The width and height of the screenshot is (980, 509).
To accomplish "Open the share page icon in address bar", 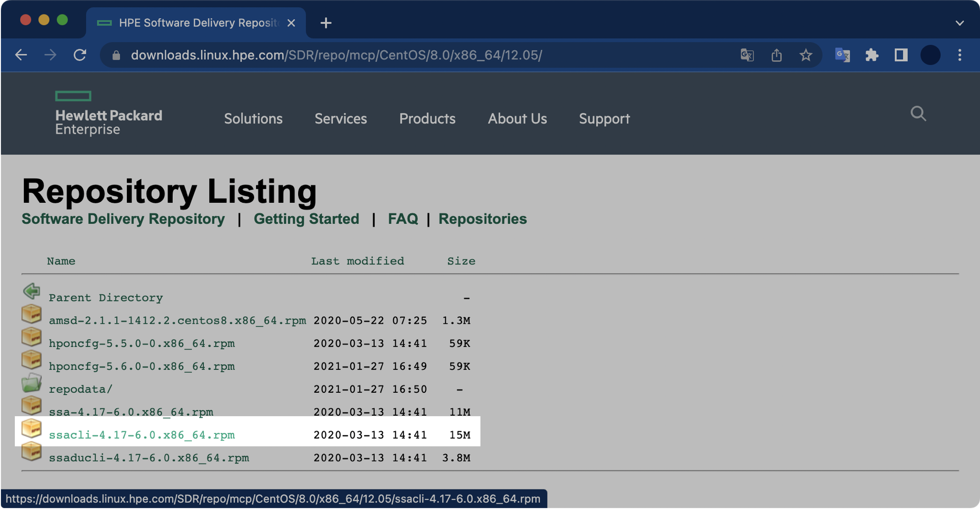I will point(777,55).
